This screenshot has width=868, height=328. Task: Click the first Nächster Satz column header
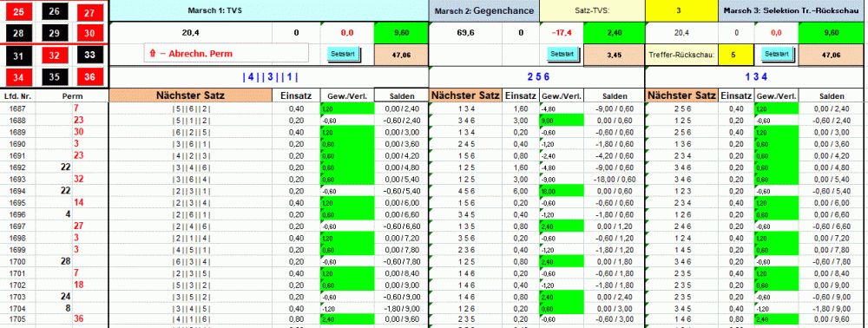[191, 95]
